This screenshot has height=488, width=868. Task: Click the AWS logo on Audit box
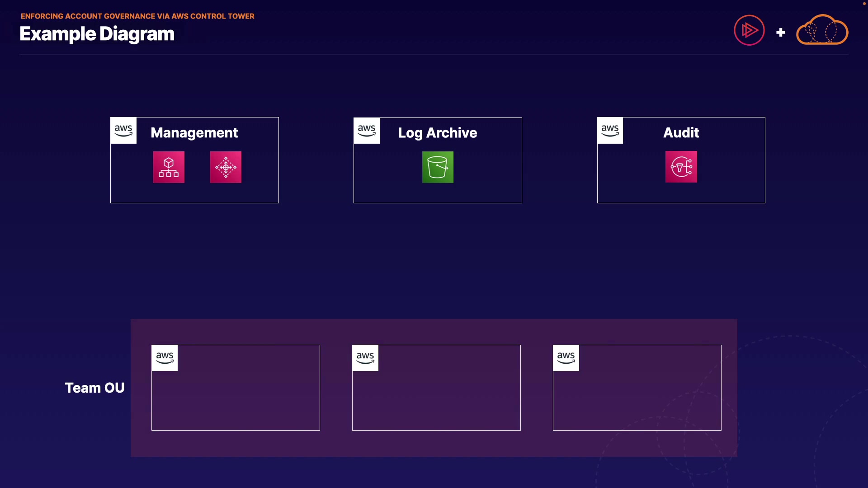point(610,131)
